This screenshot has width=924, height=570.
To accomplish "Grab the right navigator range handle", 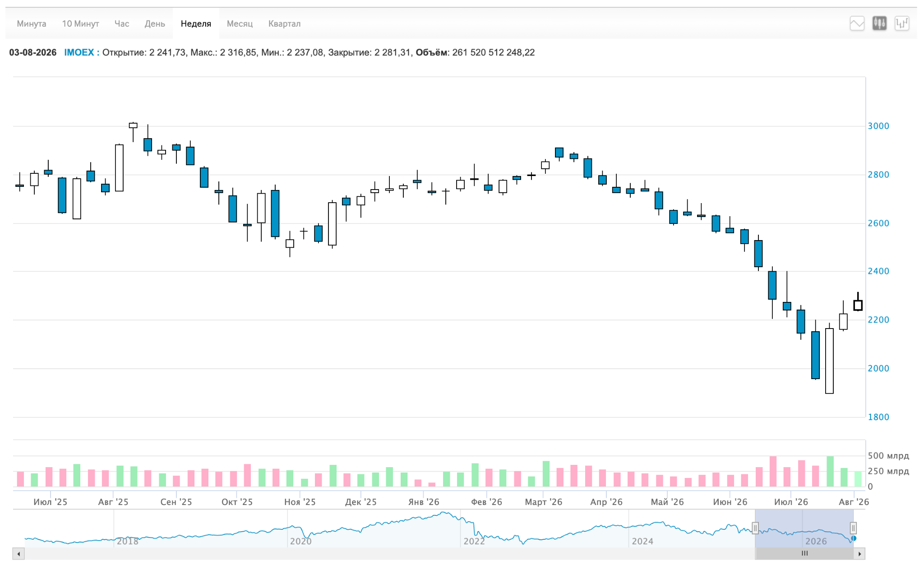I will [853, 528].
